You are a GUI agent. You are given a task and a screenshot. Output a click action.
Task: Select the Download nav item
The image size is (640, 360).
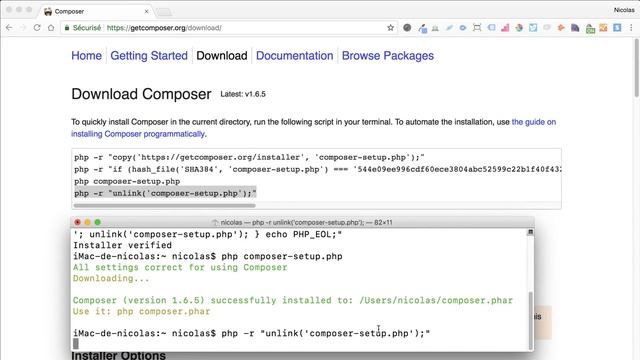222,56
